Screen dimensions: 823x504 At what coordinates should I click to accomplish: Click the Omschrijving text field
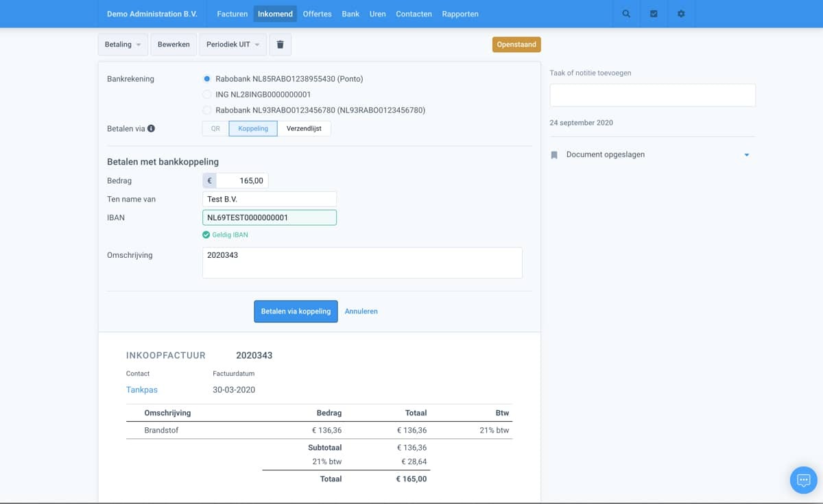(x=361, y=263)
